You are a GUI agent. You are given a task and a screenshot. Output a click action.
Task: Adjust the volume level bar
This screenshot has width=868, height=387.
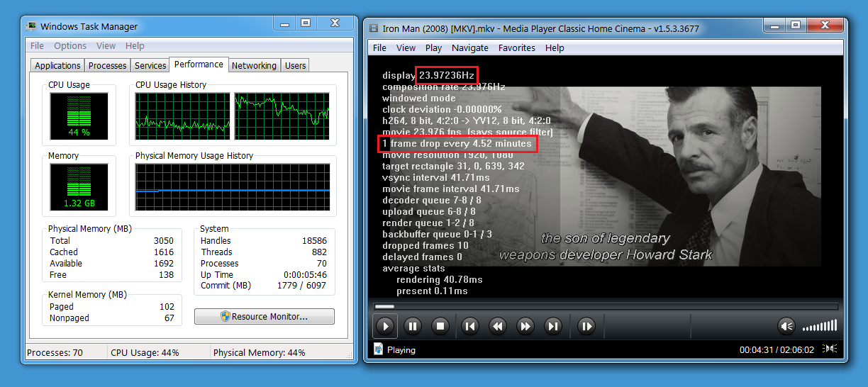pos(819,326)
